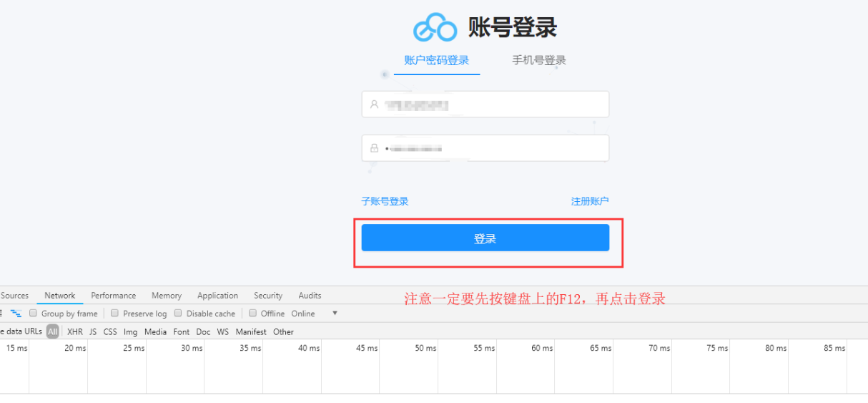The height and width of the screenshot is (403, 868).
Task: Toggle the Offline checkbox
Action: pos(252,313)
